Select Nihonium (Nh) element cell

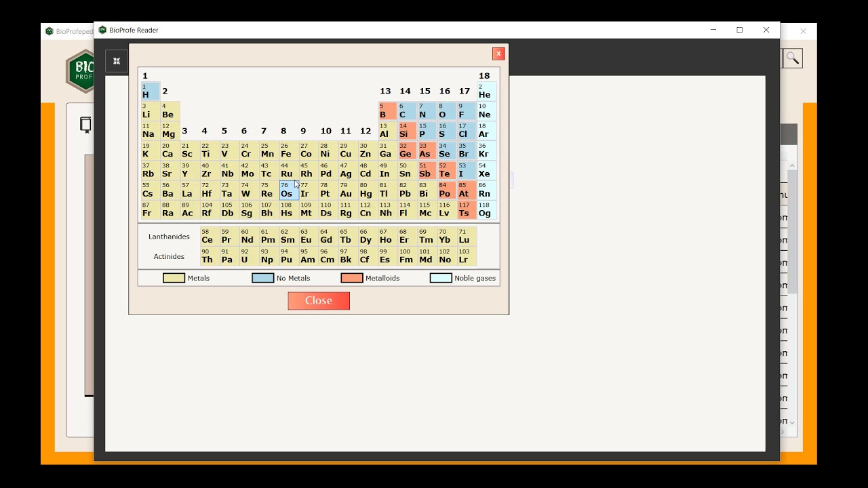click(388, 210)
